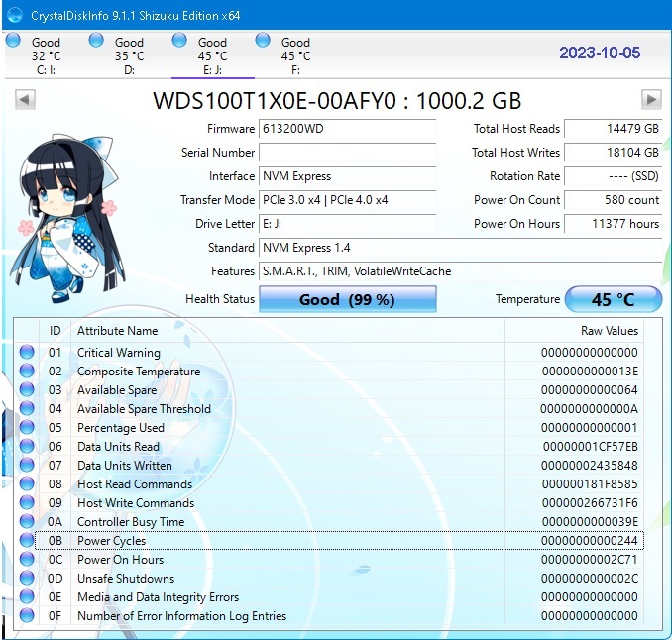Click status orb for Error Information Log Entries row

27,616
